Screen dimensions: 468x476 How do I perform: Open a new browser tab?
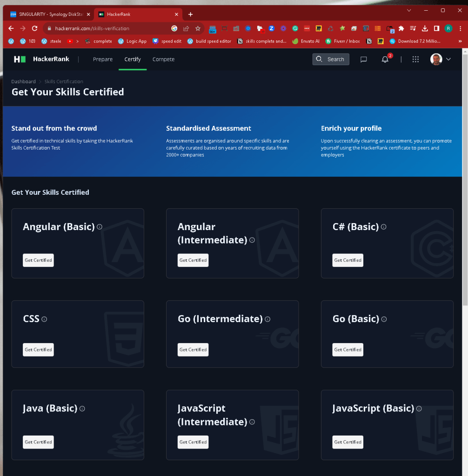coord(191,14)
